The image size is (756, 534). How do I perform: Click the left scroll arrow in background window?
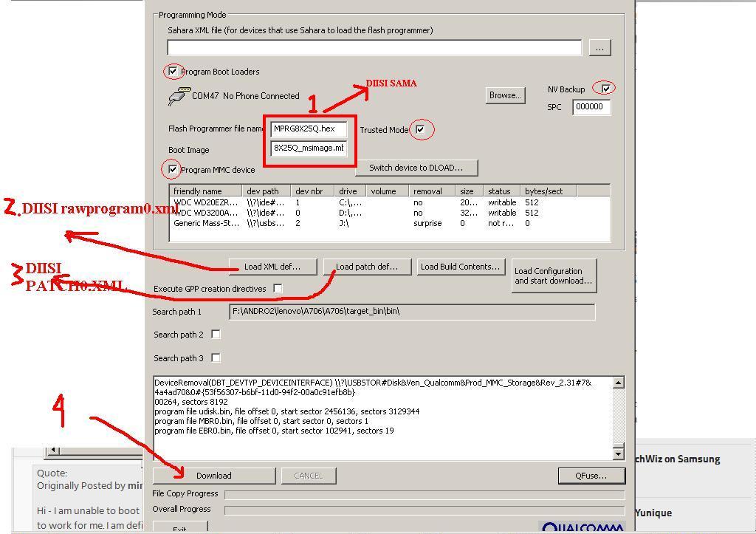(x=54, y=451)
